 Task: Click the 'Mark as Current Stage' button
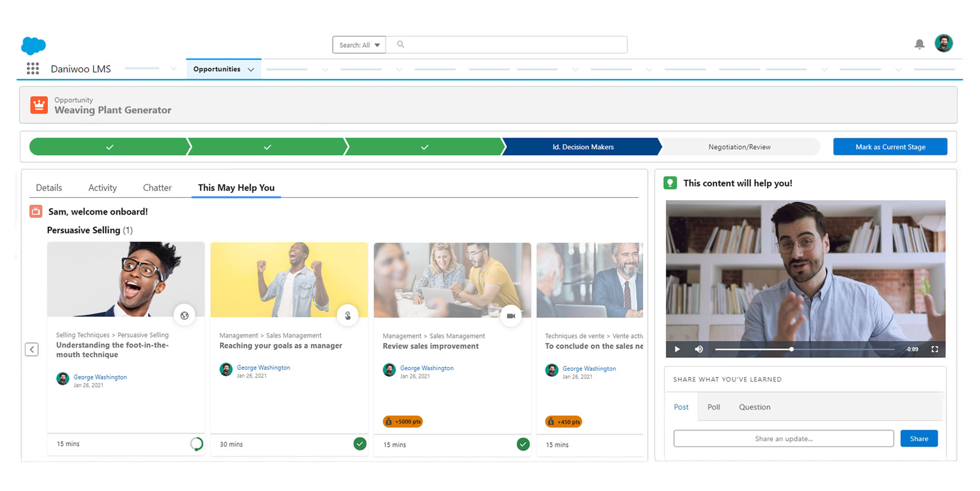[890, 147]
